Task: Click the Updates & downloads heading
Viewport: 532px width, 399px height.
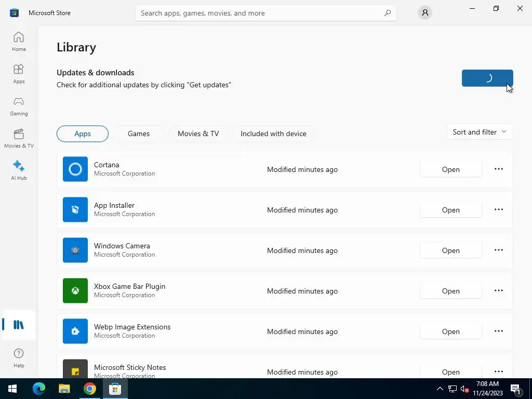Action: pos(96,73)
